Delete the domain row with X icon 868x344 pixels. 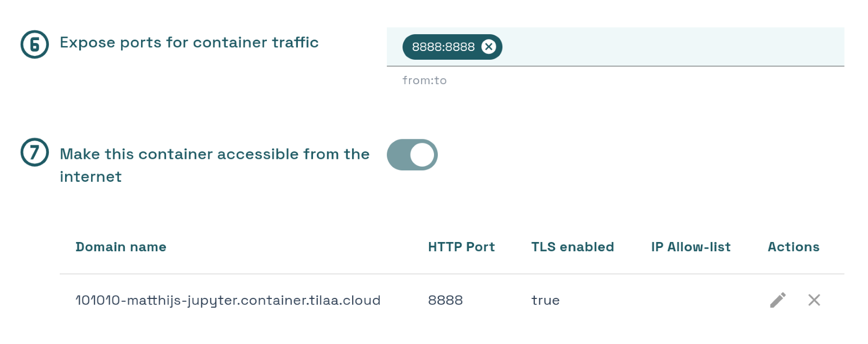[x=814, y=300]
